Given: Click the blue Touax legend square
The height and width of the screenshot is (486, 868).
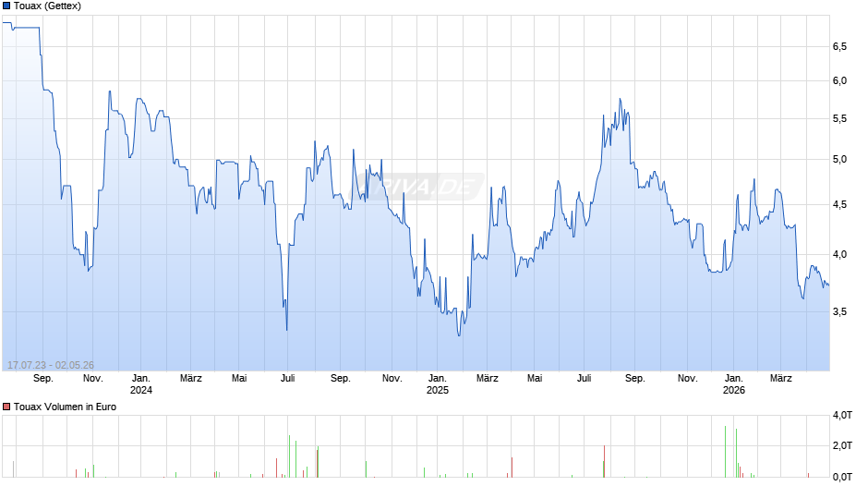Looking at the screenshot, I should click(x=6, y=6).
